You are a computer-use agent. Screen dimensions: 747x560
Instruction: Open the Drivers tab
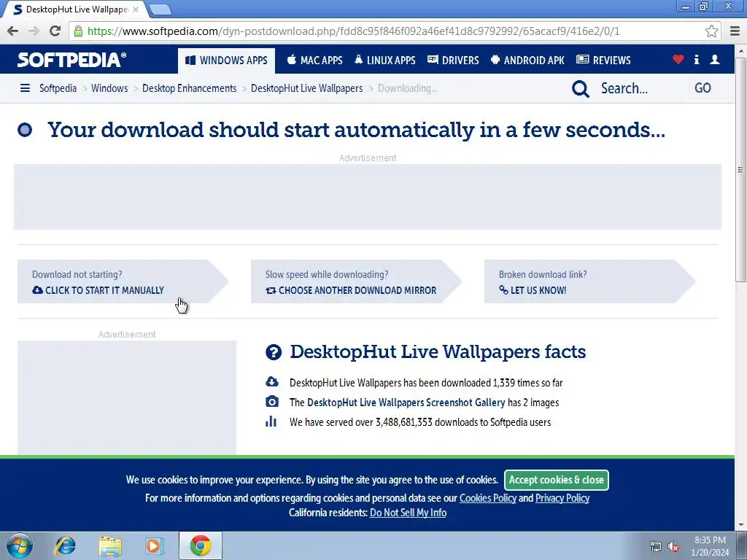point(453,61)
